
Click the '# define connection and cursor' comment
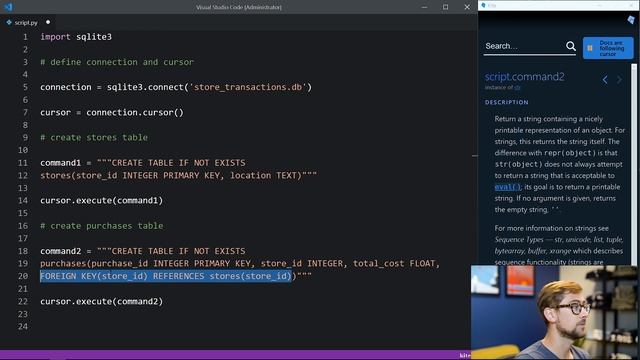coord(117,62)
